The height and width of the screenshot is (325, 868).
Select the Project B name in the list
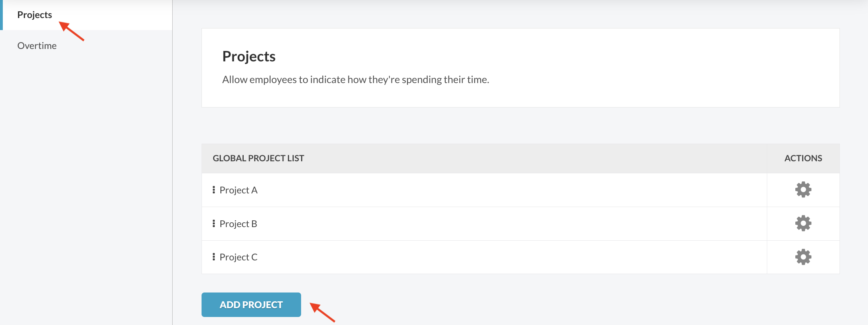tap(238, 224)
